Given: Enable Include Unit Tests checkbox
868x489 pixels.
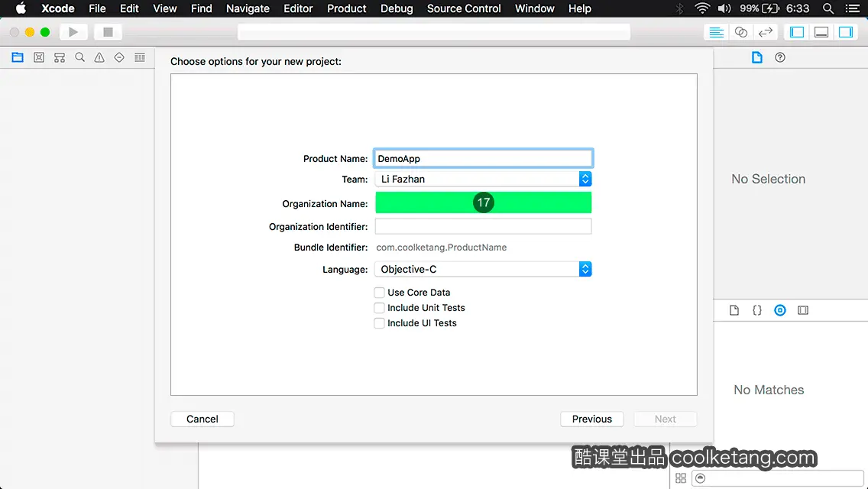Looking at the screenshot, I should (379, 308).
